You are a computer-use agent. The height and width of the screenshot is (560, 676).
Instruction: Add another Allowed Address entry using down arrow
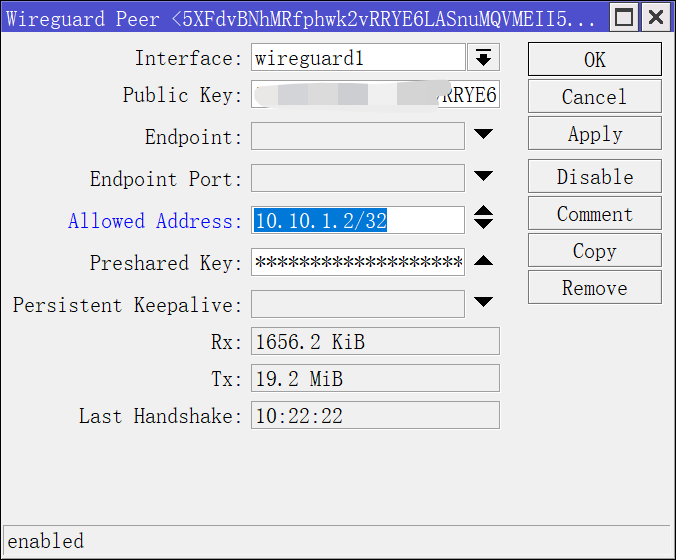click(x=484, y=225)
